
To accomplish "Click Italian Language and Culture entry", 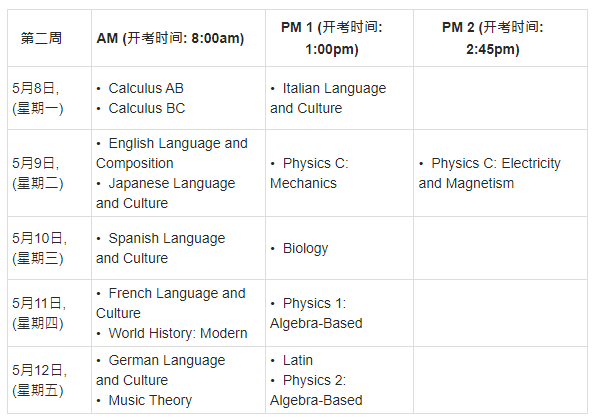I will point(328,98).
